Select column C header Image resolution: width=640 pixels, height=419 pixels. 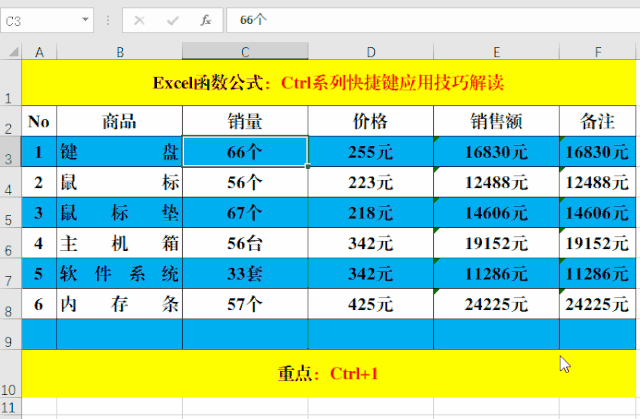point(245,52)
